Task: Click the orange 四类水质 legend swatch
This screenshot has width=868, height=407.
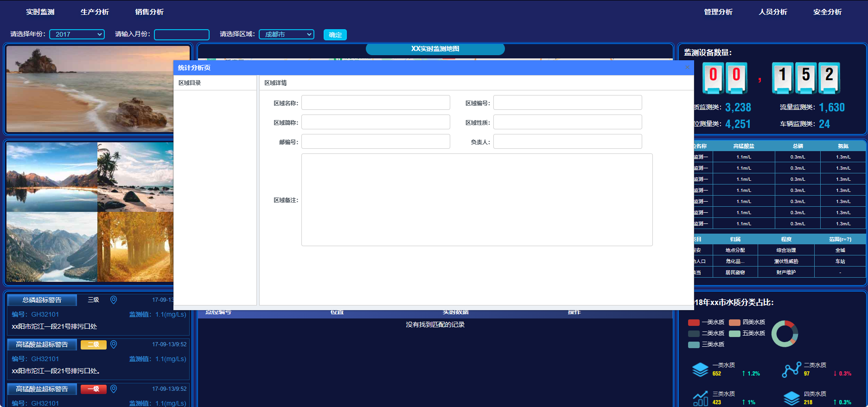Action: pyautogui.click(x=734, y=322)
